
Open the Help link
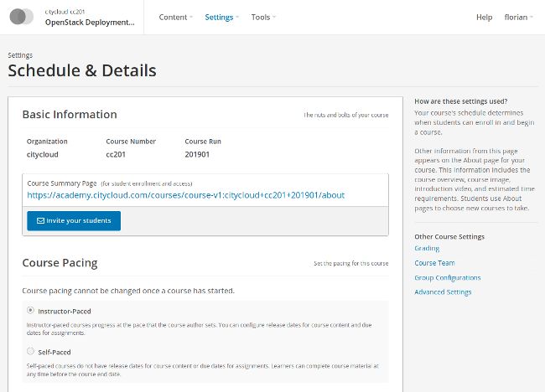484,17
